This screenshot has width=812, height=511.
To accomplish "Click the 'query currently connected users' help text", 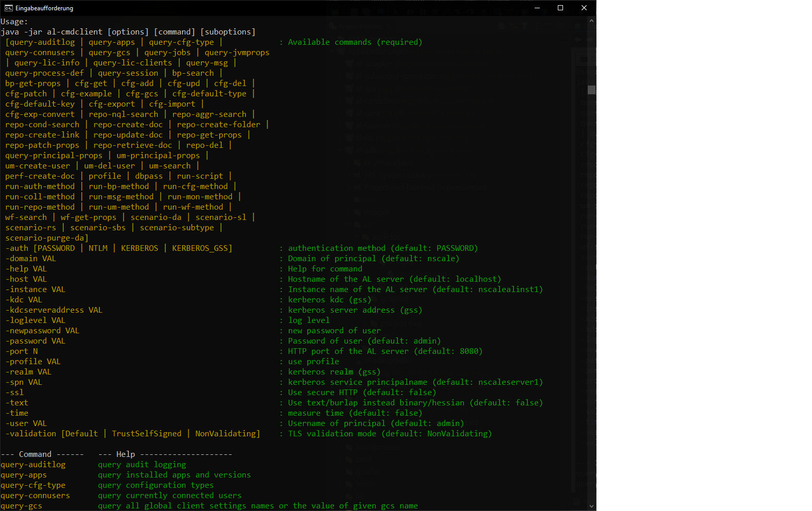I will pos(170,496).
